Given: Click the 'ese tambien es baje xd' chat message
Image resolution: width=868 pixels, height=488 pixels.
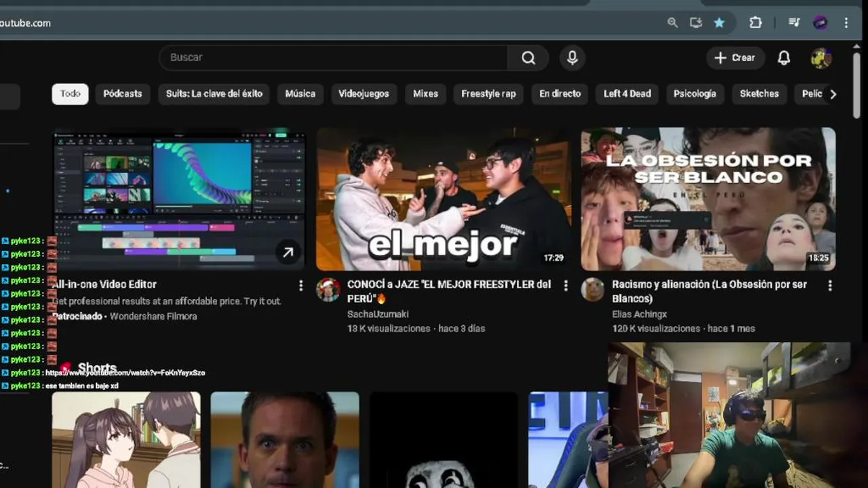Looking at the screenshot, I should tap(82, 386).
